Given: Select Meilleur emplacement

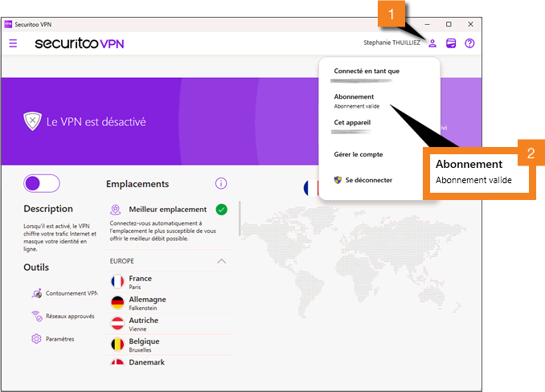Looking at the screenshot, I should point(170,223).
